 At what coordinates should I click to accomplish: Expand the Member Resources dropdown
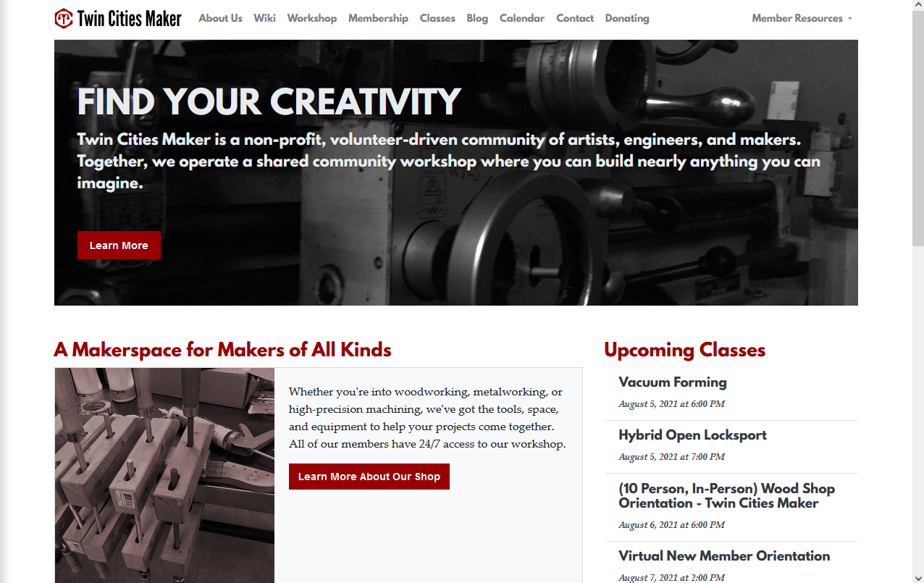802,18
